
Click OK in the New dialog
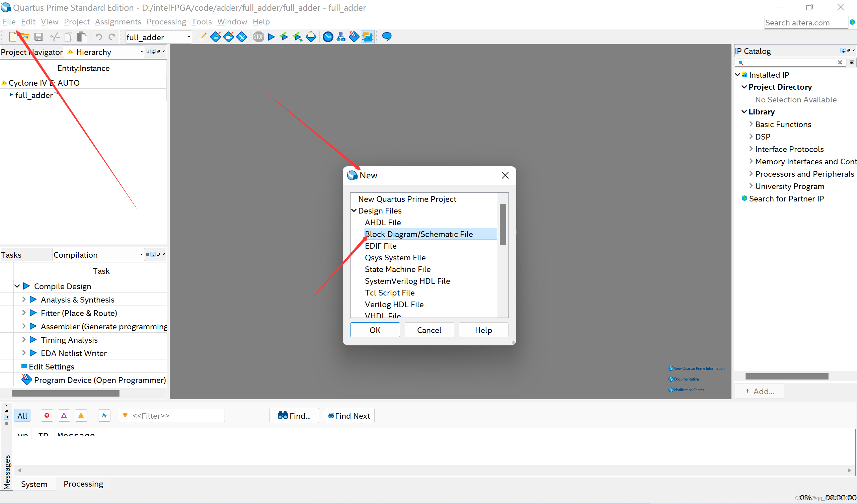pyautogui.click(x=375, y=330)
